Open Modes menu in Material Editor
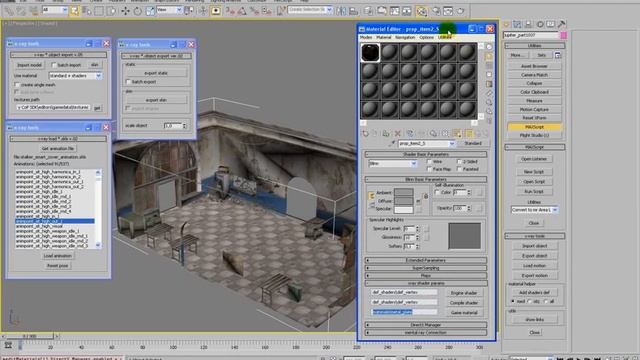640x360 pixels. click(x=366, y=37)
